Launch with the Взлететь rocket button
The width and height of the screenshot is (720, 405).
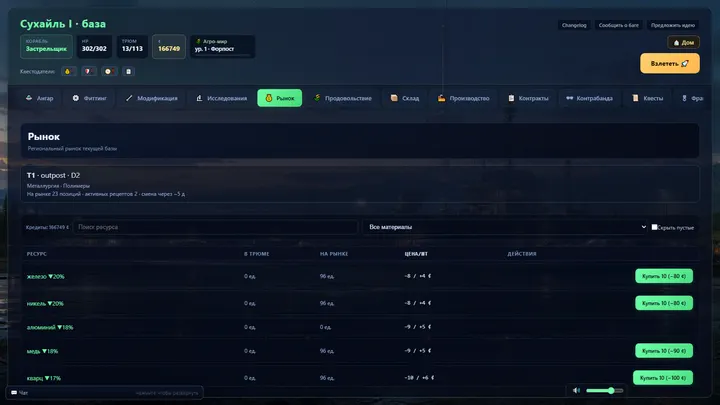(669, 63)
